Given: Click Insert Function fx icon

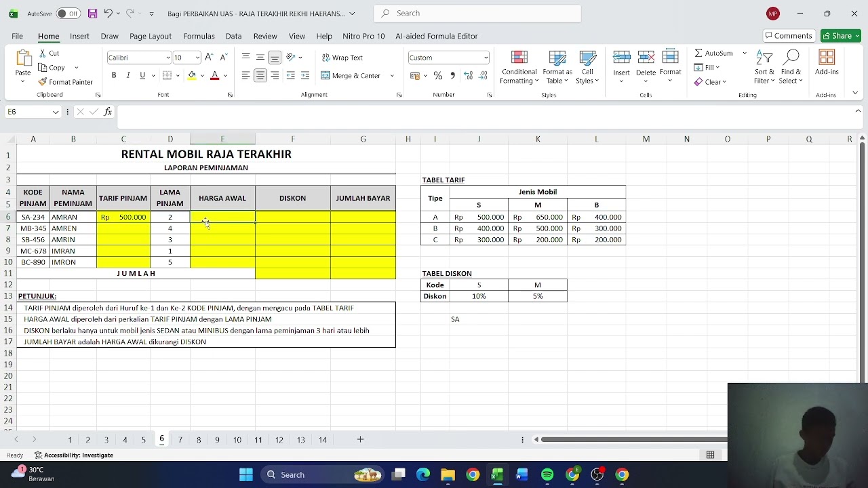Looking at the screenshot, I should (108, 112).
